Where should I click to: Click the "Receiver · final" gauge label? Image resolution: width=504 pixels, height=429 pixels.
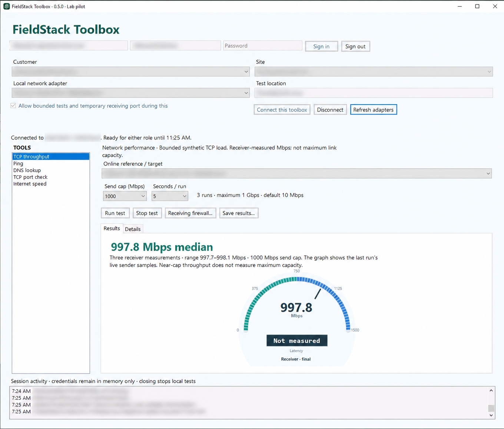(296, 359)
